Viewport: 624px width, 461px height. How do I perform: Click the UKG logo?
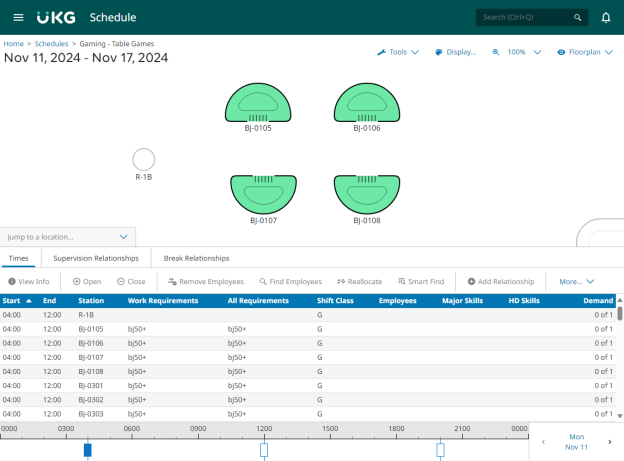tap(56, 18)
